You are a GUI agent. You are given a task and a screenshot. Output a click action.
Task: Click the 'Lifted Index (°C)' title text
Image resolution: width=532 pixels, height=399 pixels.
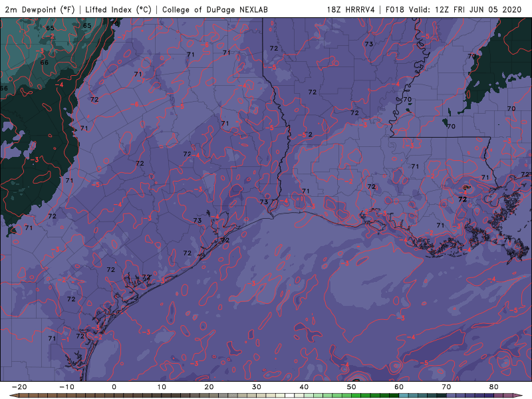point(118,10)
